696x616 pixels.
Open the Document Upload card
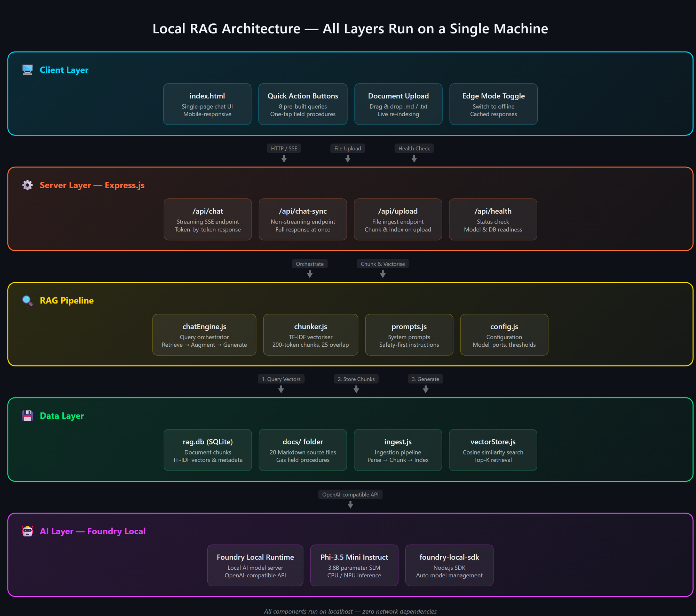(x=398, y=104)
